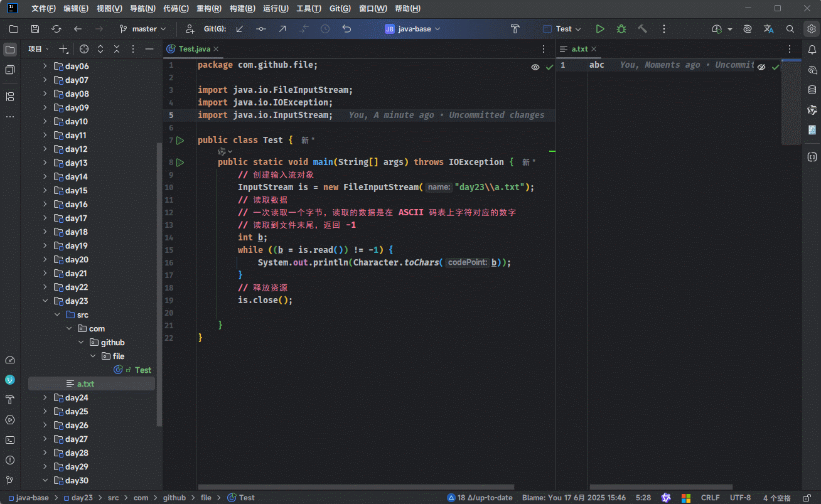Click CRLF line separator in status bar
The width and height of the screenshot is (821, 504).
click(x=710, y=498)
